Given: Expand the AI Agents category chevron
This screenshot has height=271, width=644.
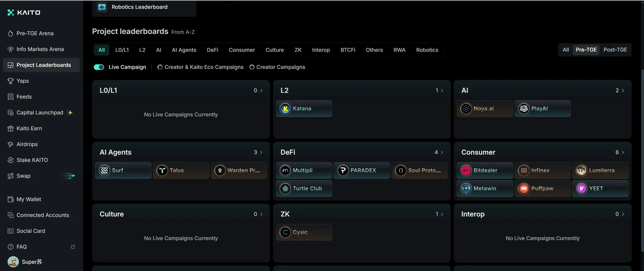Looking at the screenshot, I should click(x=261, y=152).
